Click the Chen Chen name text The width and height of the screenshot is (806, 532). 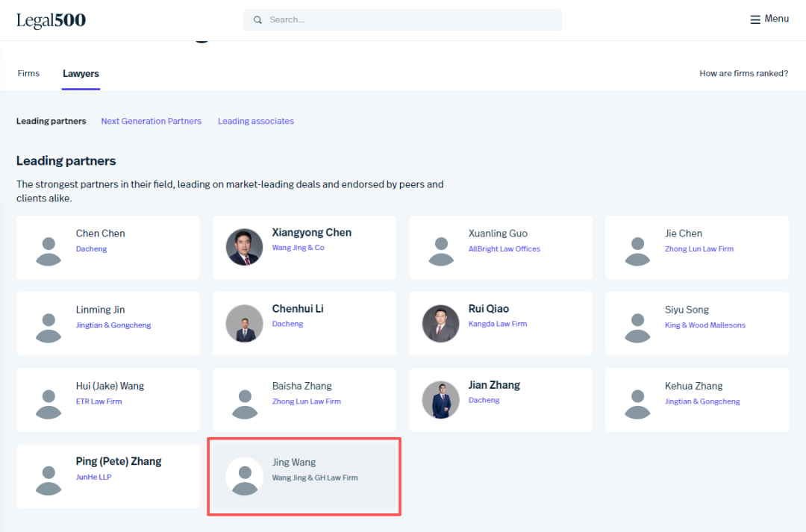pyautogui.click(x=100, y=234)
